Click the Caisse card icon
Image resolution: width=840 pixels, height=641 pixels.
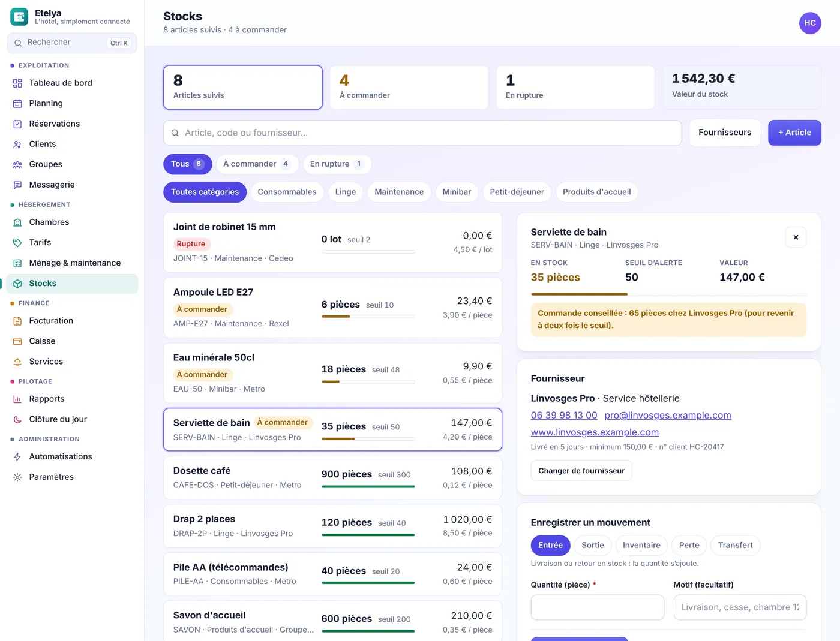(17, 341)
